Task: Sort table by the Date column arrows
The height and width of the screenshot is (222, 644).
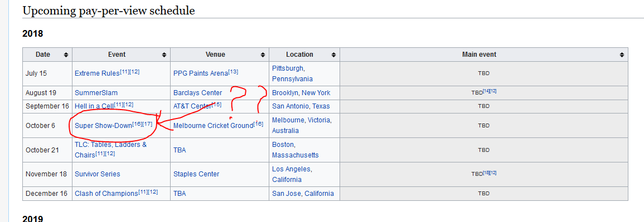Action: tap(66, 55)
